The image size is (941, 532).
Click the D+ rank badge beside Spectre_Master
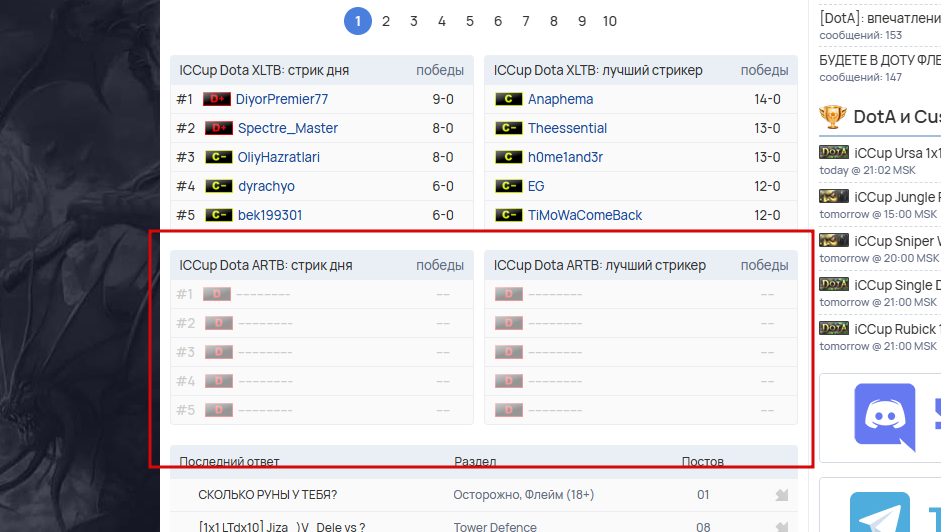(219, 128)
